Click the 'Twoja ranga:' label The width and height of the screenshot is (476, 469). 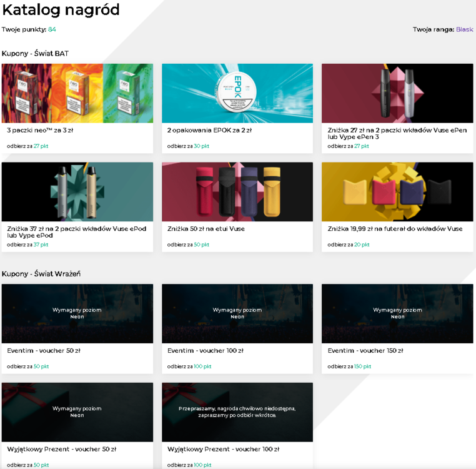(434, 29)
